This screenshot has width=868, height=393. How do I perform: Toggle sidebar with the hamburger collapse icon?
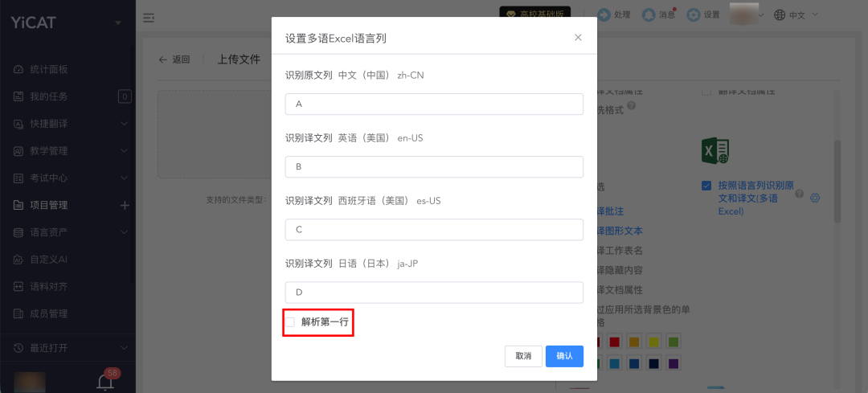click(149, 18)
